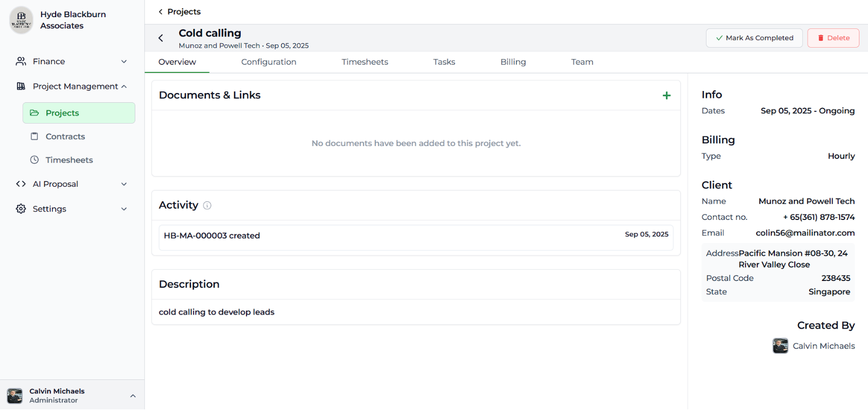Click the Projects folder icon

coord(34,113)
